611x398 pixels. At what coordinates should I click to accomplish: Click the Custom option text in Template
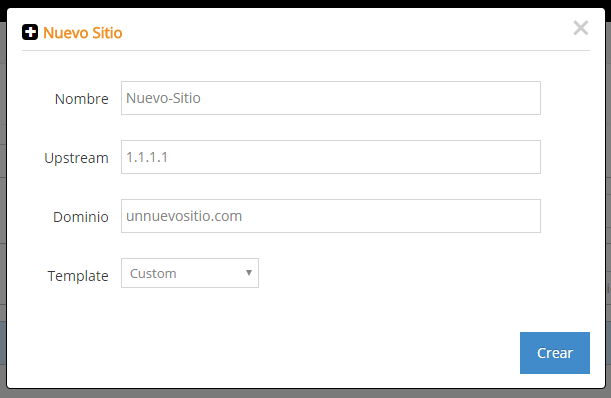[x=153, y=274]
